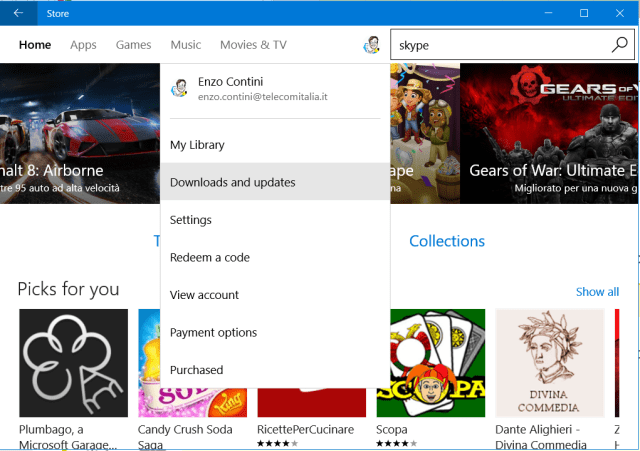Click the star rating under RicettePerCucinare
The width and height of the screenshot is (640, 451).
[278, 443]
